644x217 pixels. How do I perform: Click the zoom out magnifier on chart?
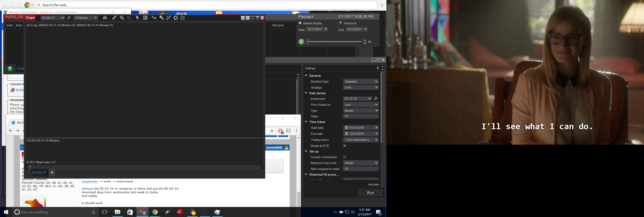[x=129, y=18]
